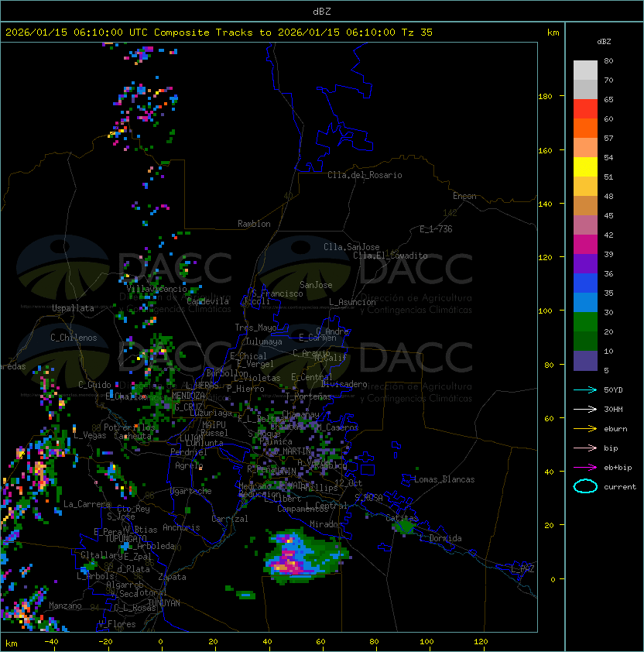Pick the purple 36-39 dBZ swatch
The width and height of the screenshot is (644, 652).
[585, 263]
